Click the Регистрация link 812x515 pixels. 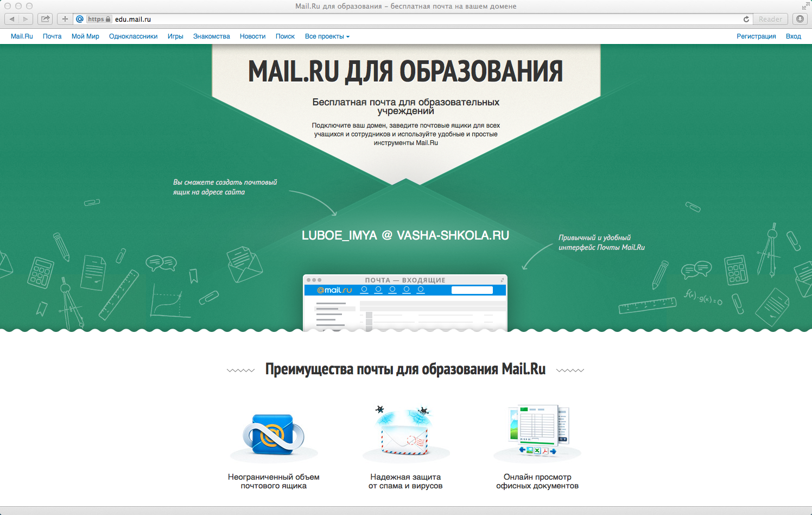tap(756, 36)
